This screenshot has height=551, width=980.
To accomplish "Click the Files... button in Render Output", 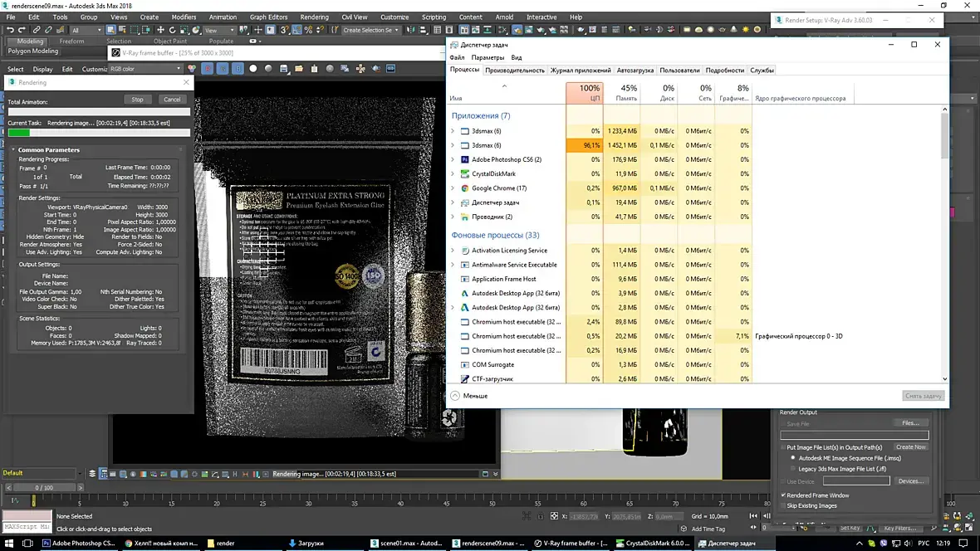I will [x=910, y=423].
